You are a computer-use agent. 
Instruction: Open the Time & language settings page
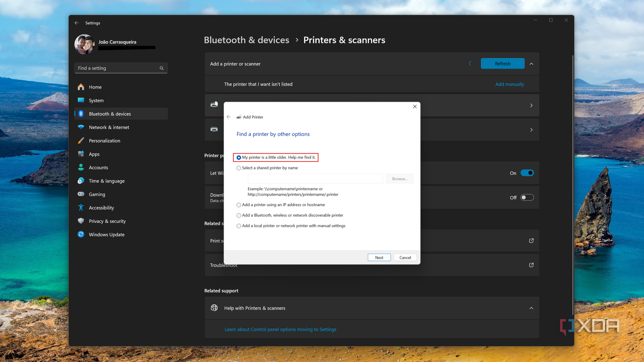(x=107, y=181)
